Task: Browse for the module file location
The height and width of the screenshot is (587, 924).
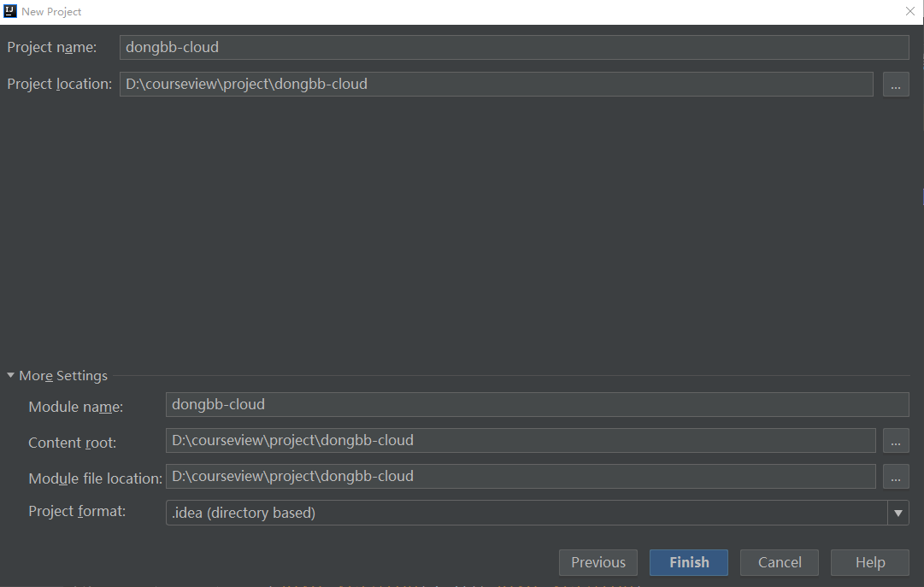Action: 896,477
